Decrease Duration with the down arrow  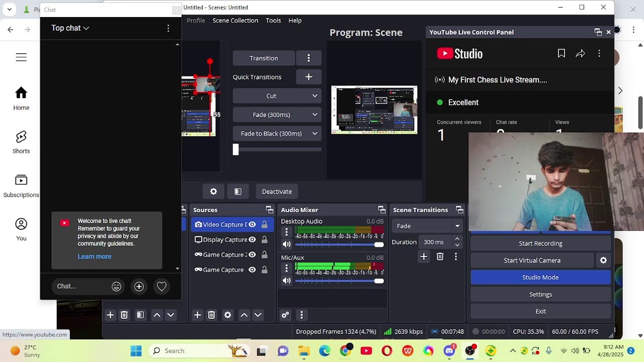457,245
